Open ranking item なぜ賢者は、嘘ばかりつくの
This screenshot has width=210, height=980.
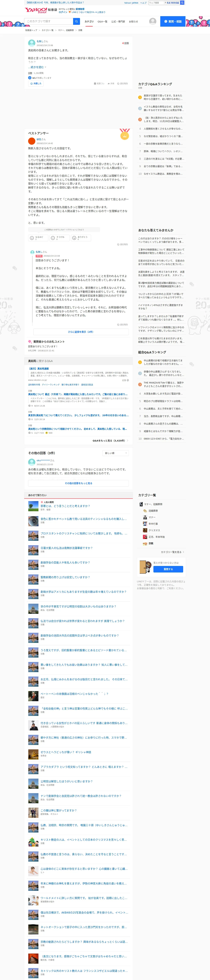click(x=163, y=136)
